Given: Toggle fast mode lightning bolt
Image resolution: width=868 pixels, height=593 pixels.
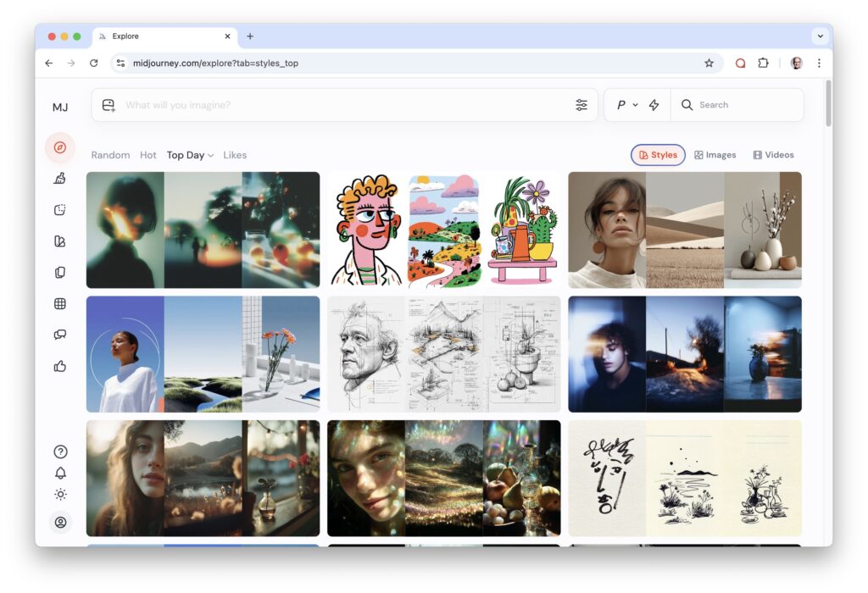Looking at the screenshot, I should coord(654,105).
